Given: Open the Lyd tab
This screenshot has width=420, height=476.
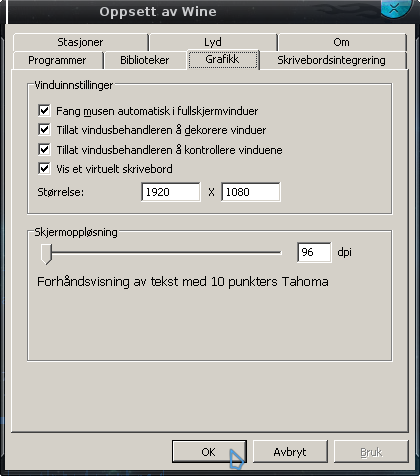Looking at the screenshot, I should (213, 42).
